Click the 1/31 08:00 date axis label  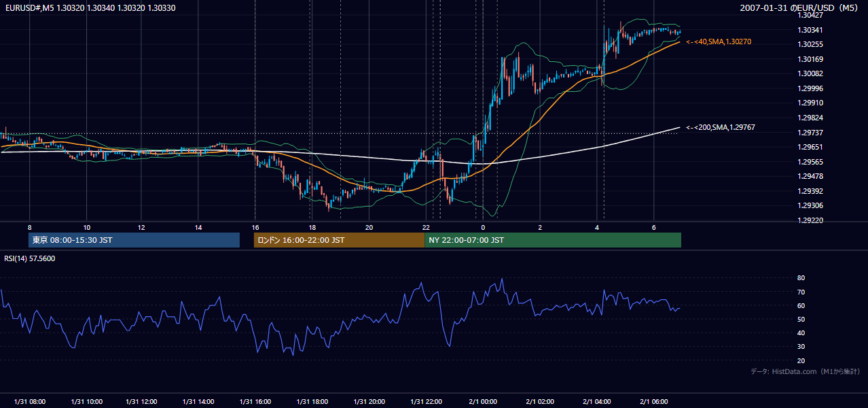coord(29,402)
